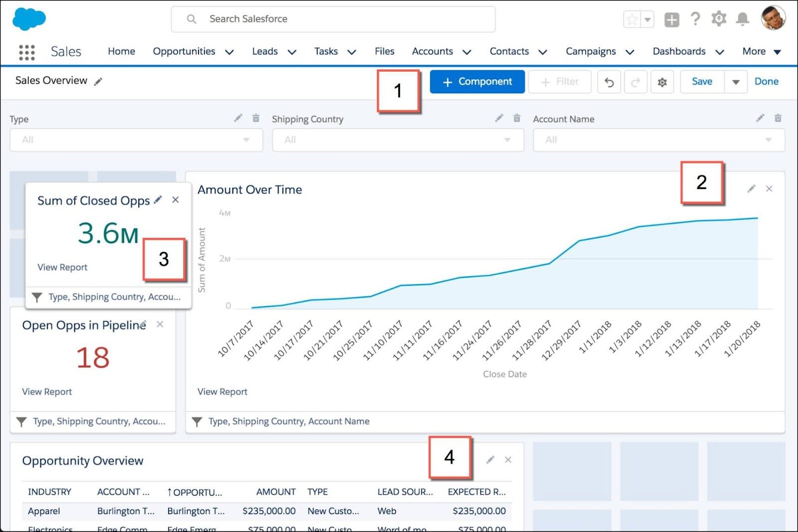
Task: Expand the Contacts tab menu chevron
Action: tap(543, 52)
